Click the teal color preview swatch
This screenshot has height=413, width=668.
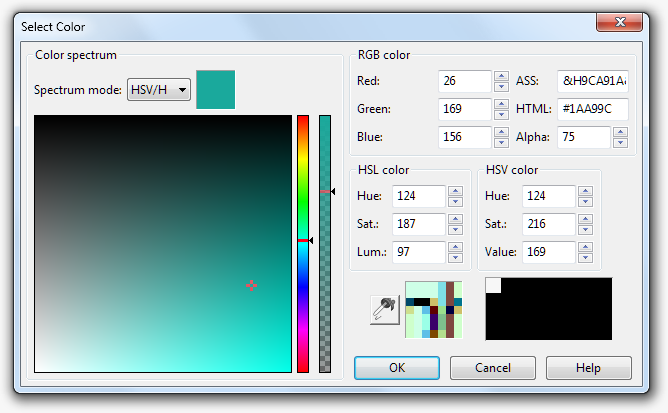[216, 90]
